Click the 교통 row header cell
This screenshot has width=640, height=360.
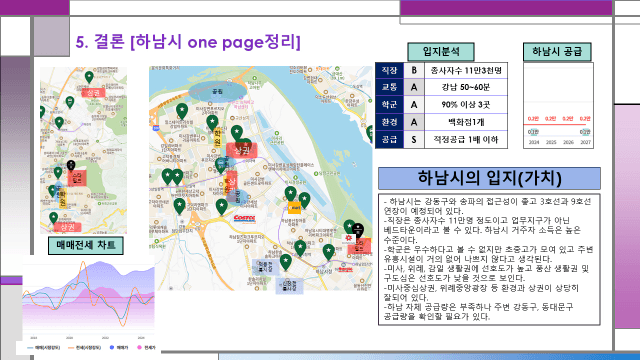coord(389,87)
